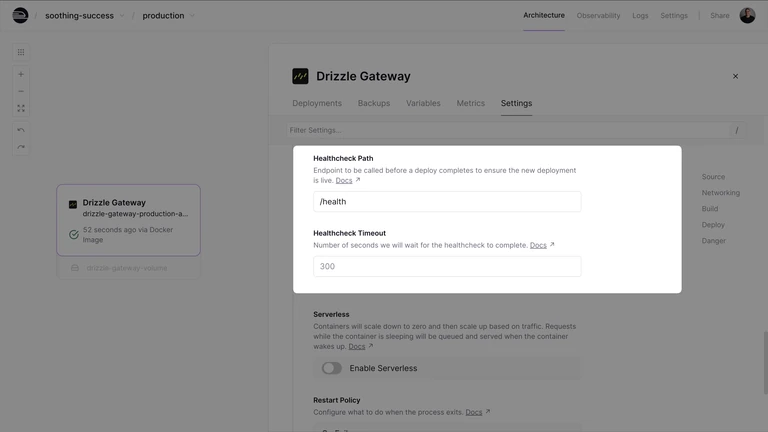Focus the Filter Settings search field
Viewport: 768px width, 432px height.
click(516, 130)
